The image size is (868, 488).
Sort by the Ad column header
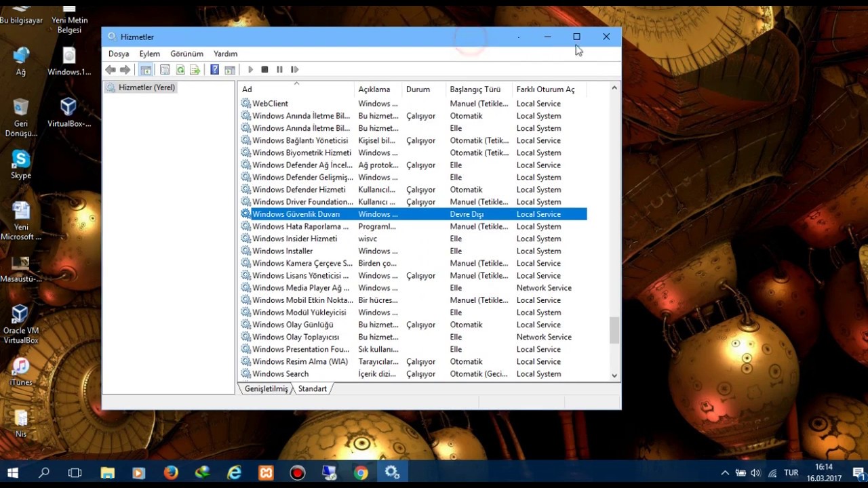[296, 89]
